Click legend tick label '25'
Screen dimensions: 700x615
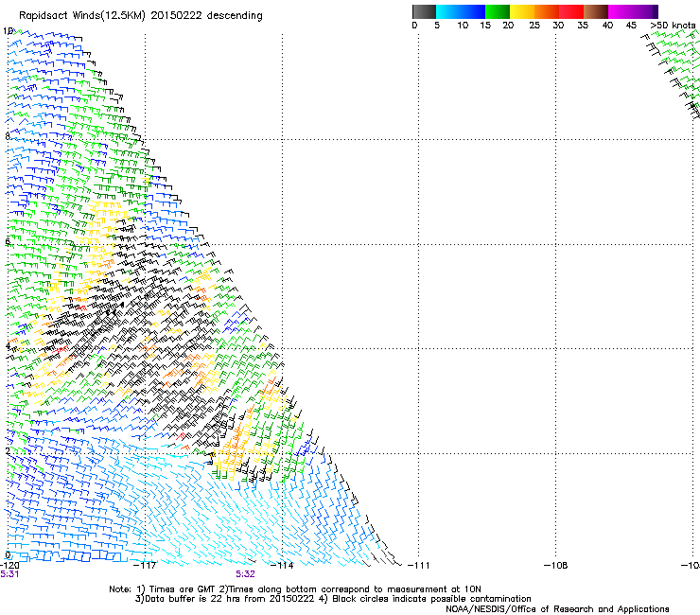(534, 26)
